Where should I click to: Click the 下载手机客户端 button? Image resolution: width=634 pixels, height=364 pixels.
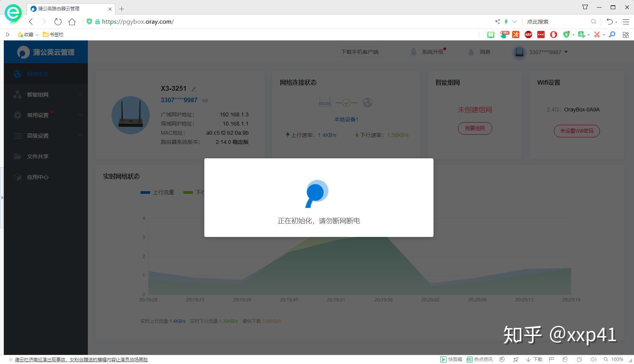[x=359, y=52]
